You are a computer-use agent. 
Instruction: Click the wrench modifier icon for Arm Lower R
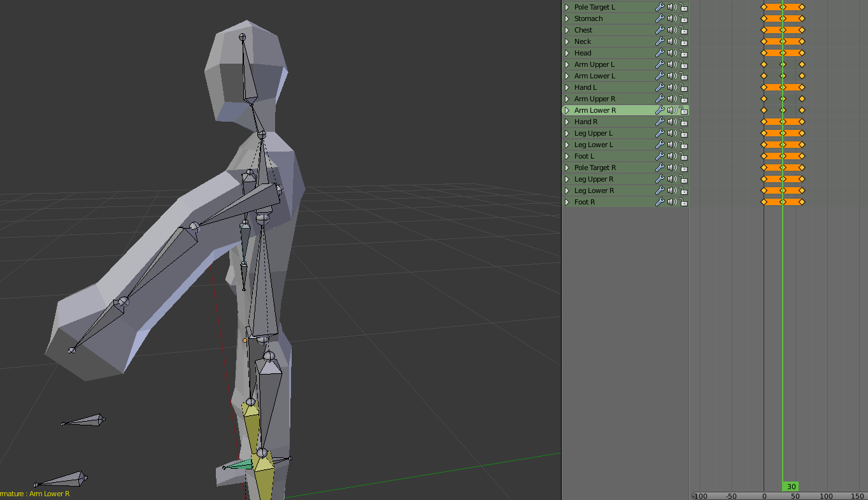(660, 110)
